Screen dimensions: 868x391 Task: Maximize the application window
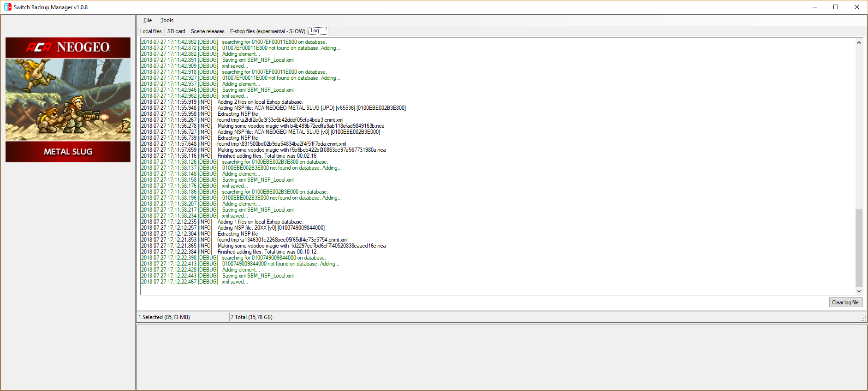coord(836,7)
